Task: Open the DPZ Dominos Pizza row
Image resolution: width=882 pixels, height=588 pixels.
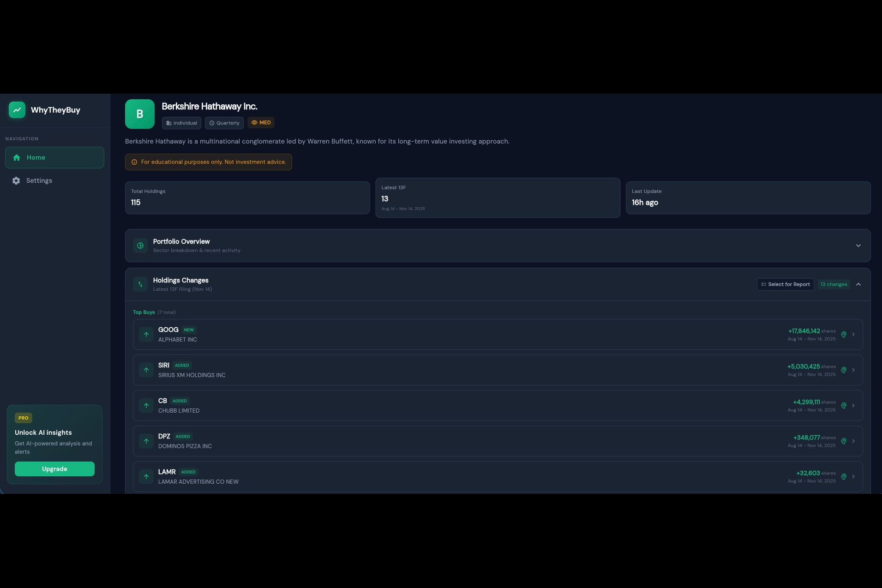Action: tap(498, 441)
